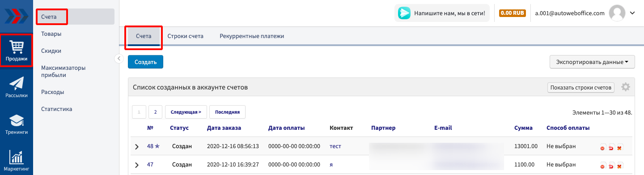Screen dimensions: 644x175
Task: Click the Продажи shopping cart icon
Action: [17, 46]
